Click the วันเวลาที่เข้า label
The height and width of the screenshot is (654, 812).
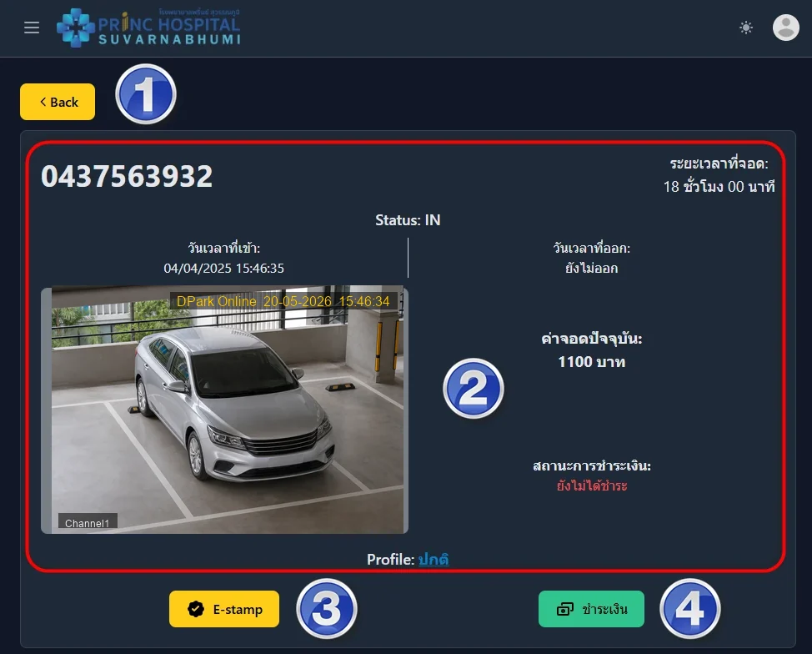[x=223, y=249]
